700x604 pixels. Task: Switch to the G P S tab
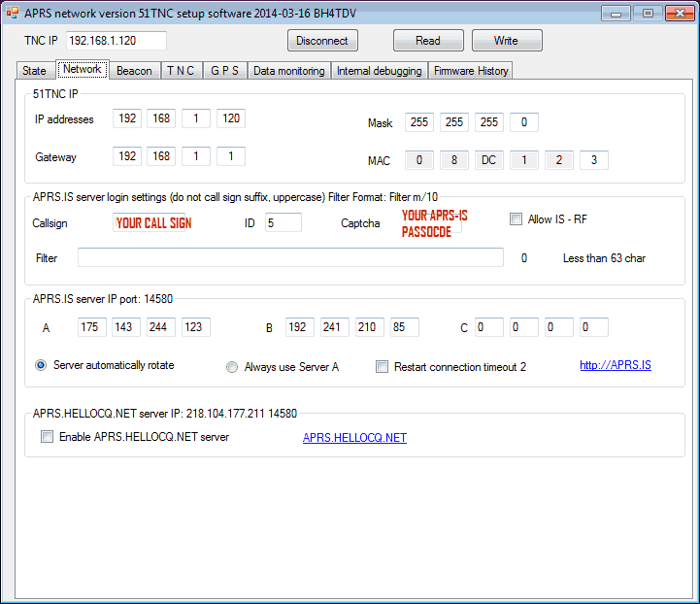click(x=225, y=71)
